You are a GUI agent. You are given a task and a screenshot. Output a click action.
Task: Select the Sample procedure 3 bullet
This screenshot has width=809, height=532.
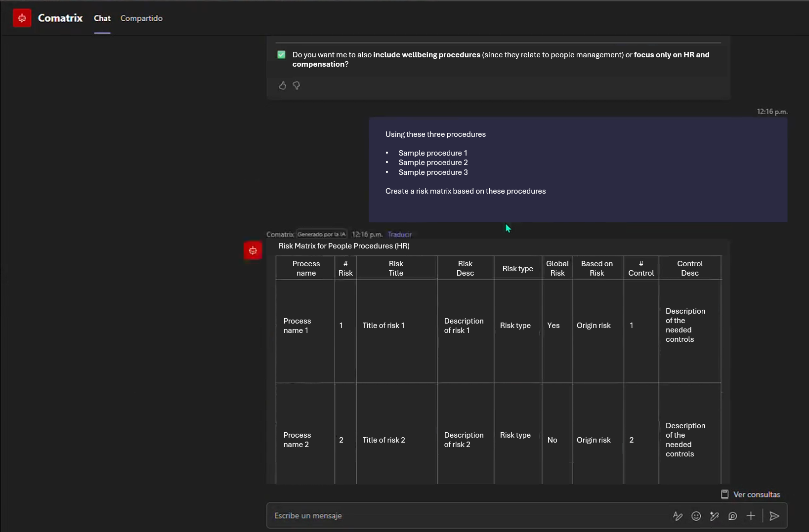(433, 172)
